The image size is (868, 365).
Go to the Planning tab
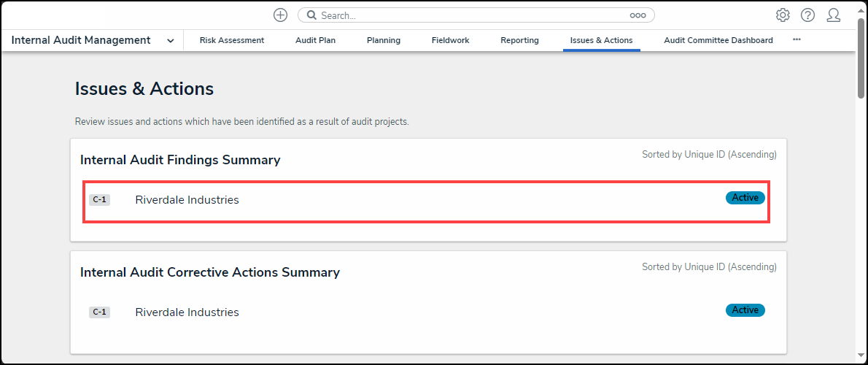(383, 41)
